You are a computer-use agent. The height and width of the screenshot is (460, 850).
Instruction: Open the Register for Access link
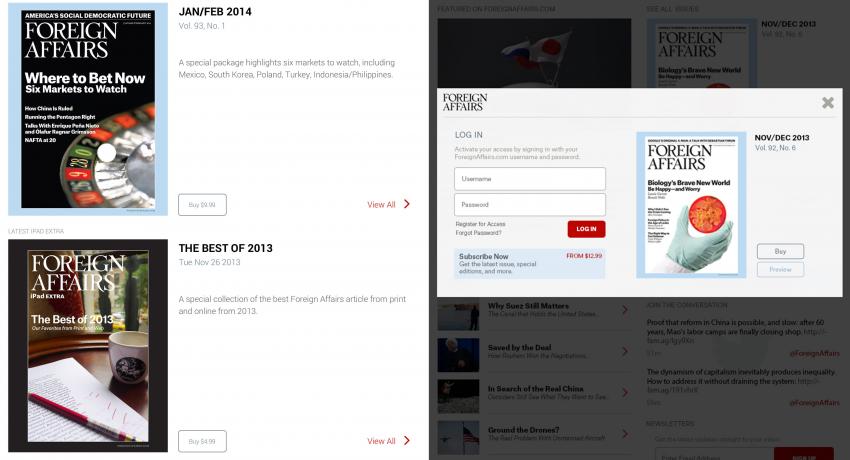pyautogui.click(x=480, y=224)
